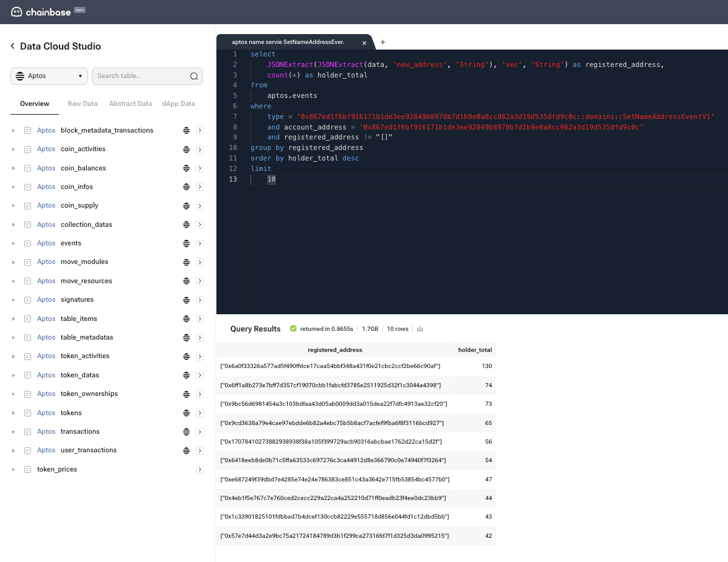
Task: Expand token_datas tree row
Action: (14, 375)
